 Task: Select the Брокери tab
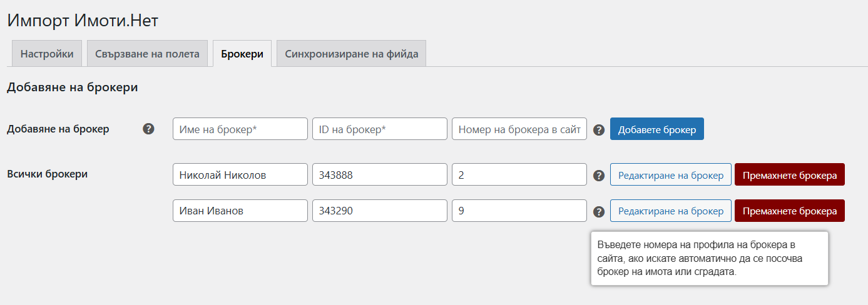click(242, 54)
